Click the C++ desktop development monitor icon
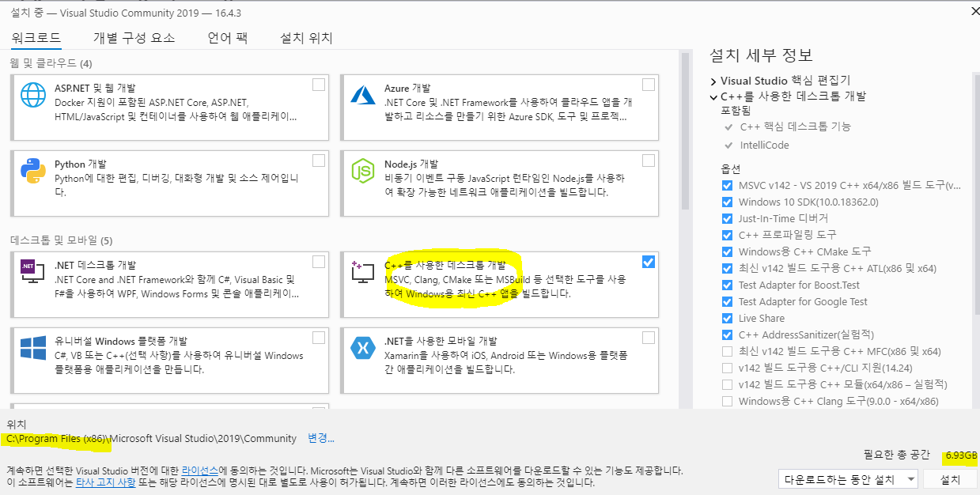Image resolution: width=980 pixels, height=495 pixels. [x=362, y=271]
